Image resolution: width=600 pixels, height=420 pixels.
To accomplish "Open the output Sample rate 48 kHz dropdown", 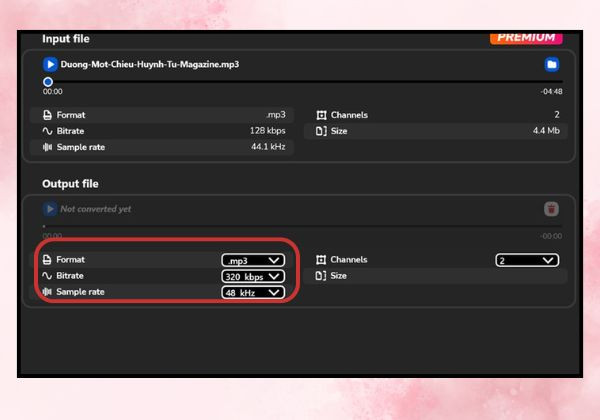I will [x=253, y=292].
